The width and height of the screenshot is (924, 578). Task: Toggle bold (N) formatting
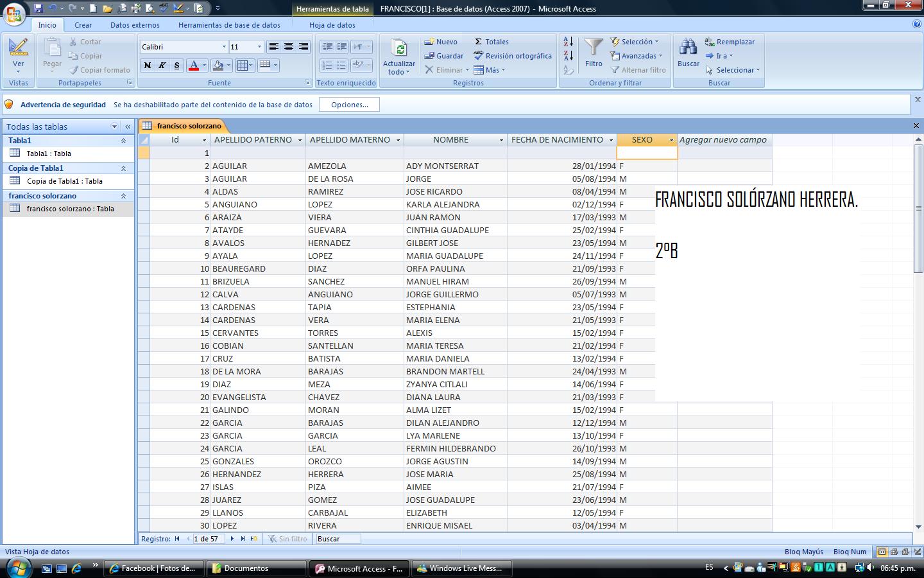(148, 66)
